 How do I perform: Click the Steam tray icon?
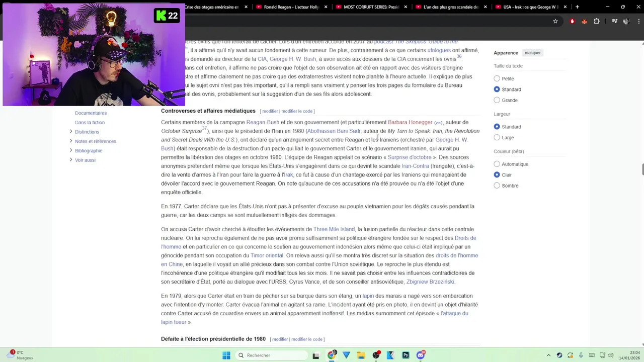(559, 355)
